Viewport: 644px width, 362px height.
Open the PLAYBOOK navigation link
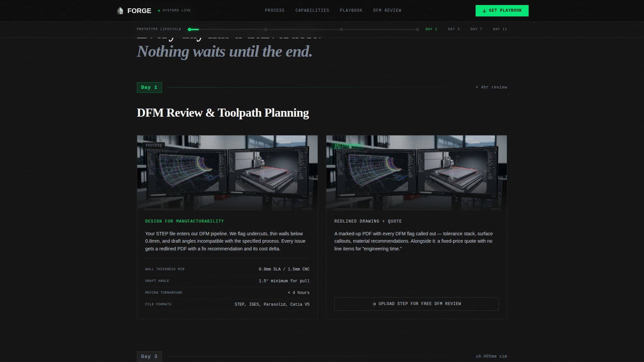click(x=351, y=10)
